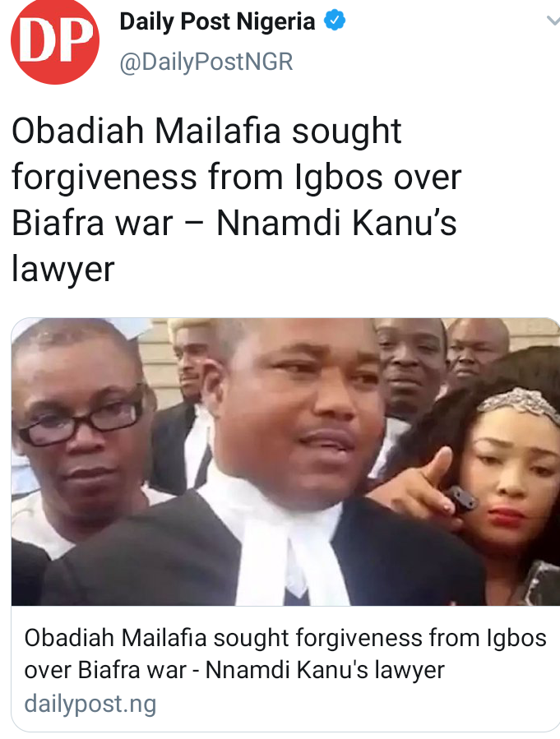560x739 pixels.
Task: Click the letter P in the DP logo
Action: click(76, 41)
